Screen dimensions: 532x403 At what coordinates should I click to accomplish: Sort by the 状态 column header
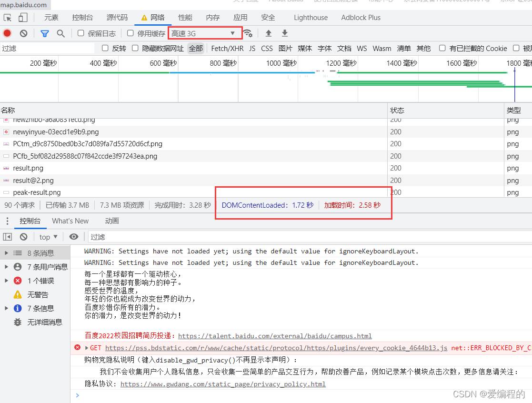(x=445, y=110)
